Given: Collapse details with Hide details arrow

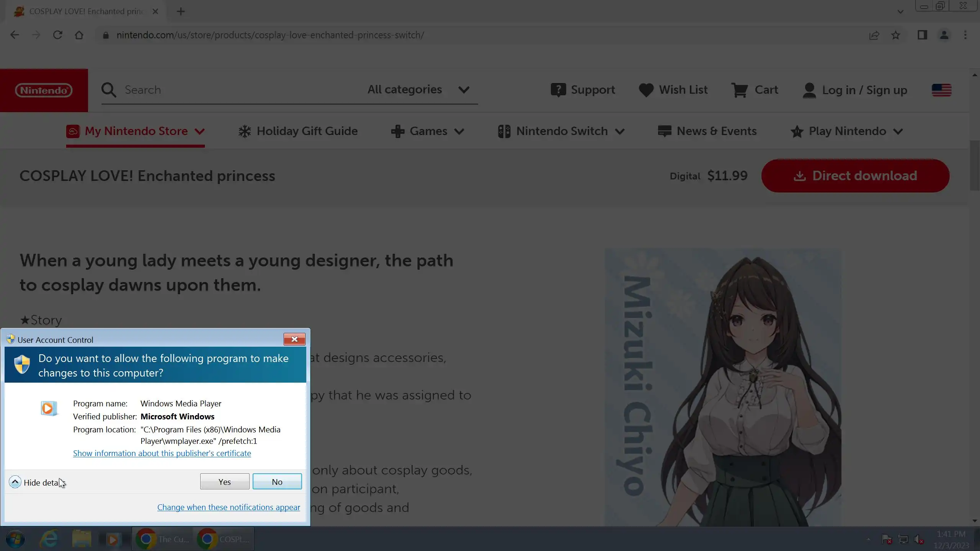Looking at the screenshot, I should pos(15,482).
